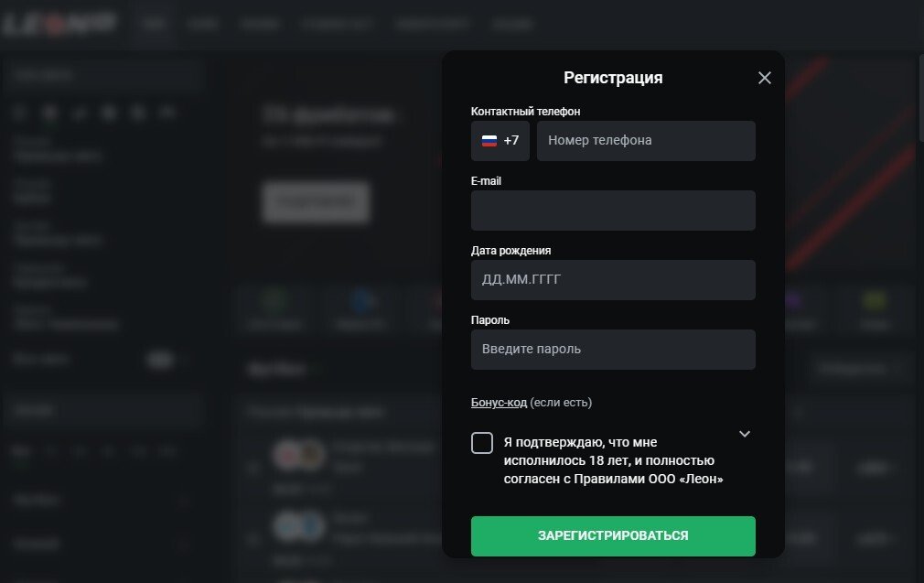924x583 pixels.
Task: Click the blurred blue sport category icon
Action: tap(362, 301)
